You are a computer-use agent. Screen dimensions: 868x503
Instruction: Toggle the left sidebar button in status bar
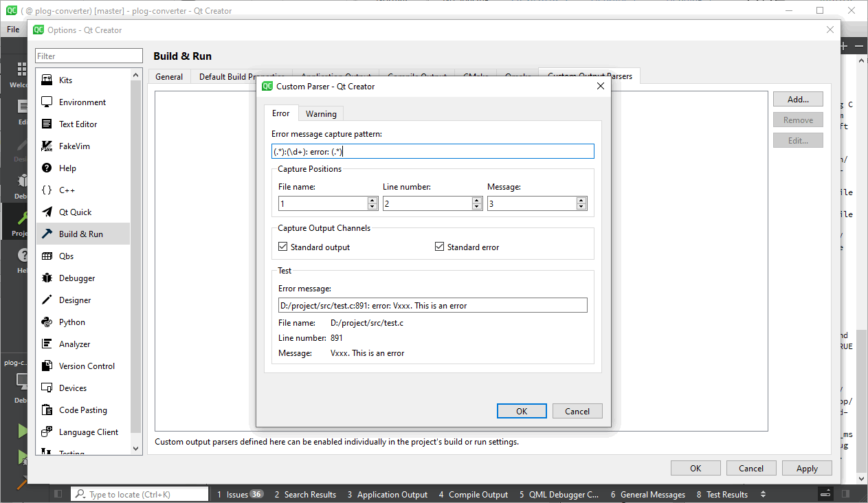point(58,494)
